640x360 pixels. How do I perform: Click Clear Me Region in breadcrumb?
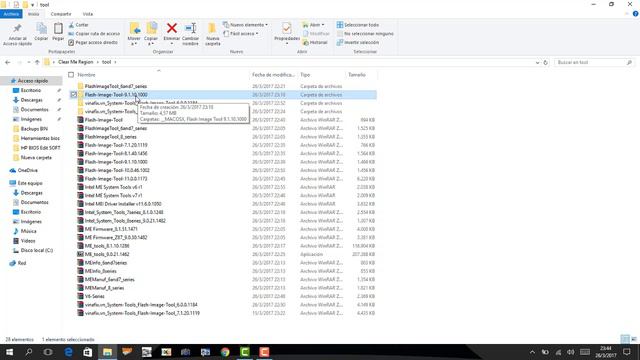pos(76,62)
